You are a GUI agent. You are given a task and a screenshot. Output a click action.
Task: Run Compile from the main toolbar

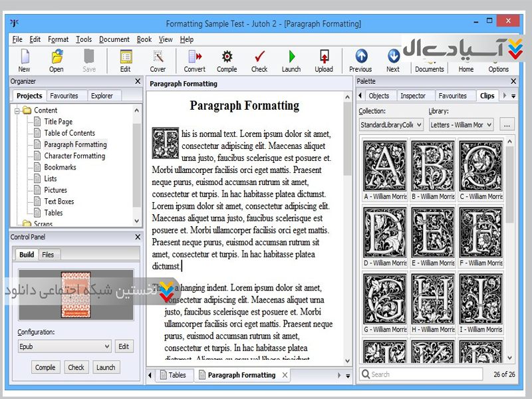pos(227,60)
